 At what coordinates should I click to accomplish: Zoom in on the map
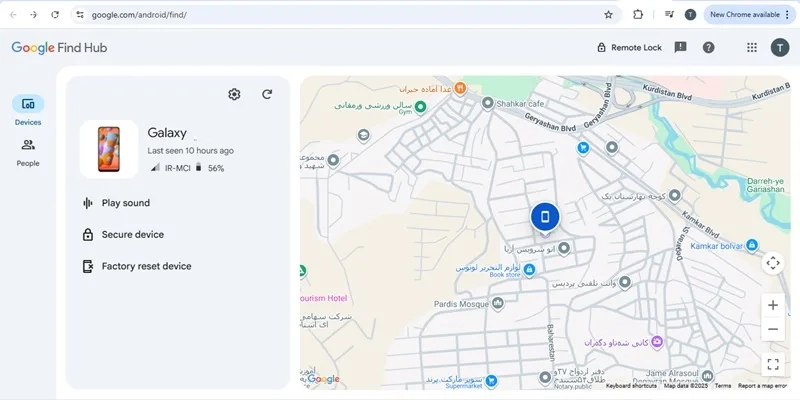772,305
